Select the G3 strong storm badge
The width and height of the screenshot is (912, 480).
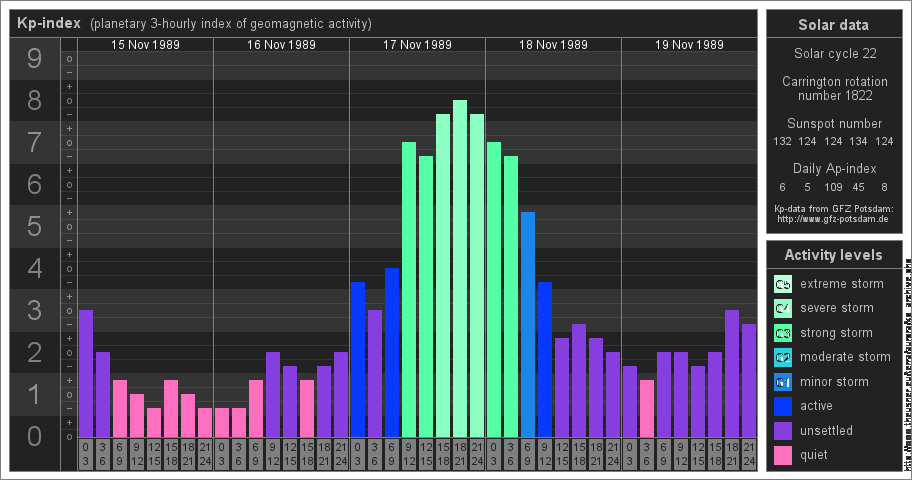click(783, 333)
